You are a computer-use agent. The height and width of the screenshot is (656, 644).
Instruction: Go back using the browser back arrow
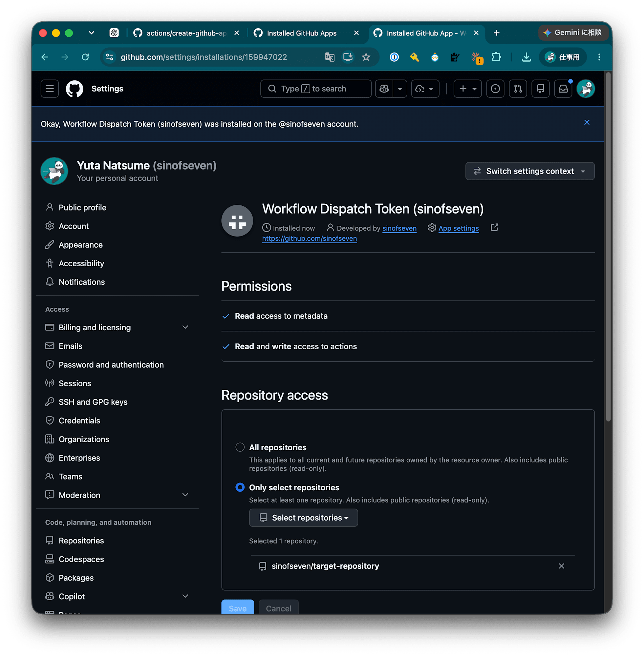click(x=45, y=57)
